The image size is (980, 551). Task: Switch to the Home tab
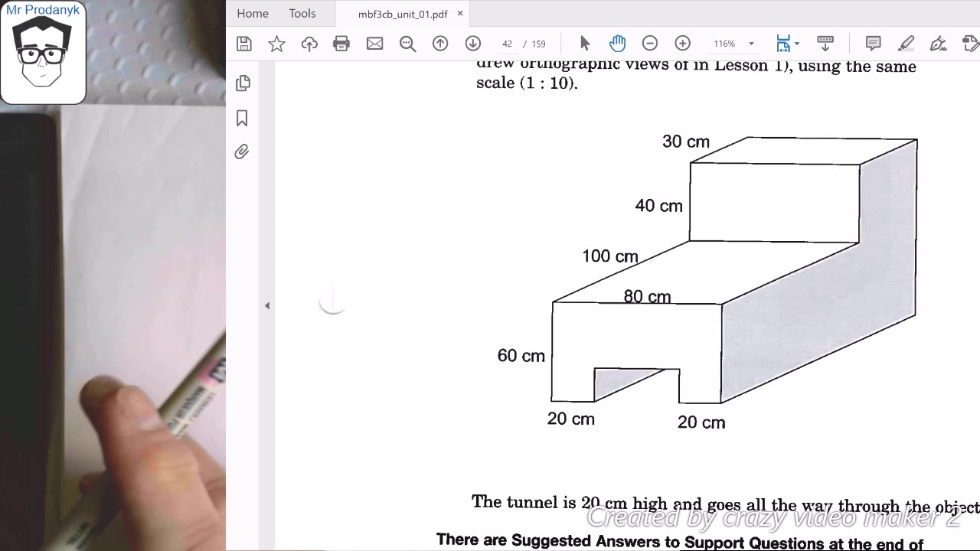[x=253, y=14]
